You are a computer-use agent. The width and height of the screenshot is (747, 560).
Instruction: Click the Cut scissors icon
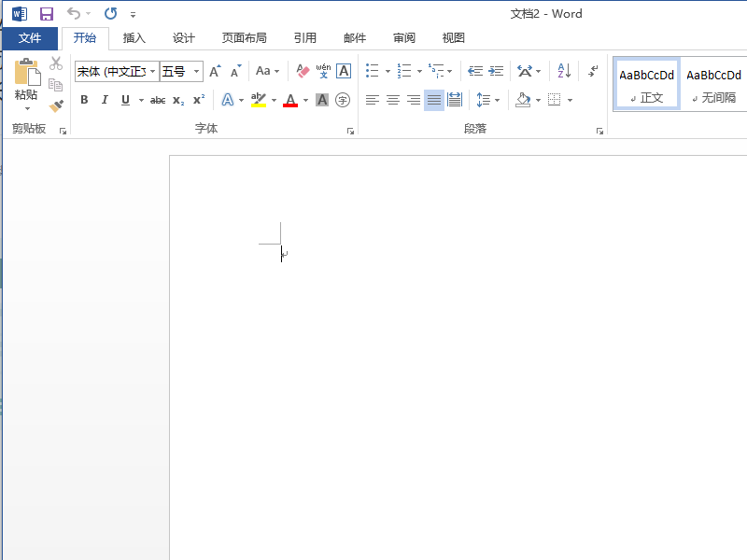coord(56,64)
